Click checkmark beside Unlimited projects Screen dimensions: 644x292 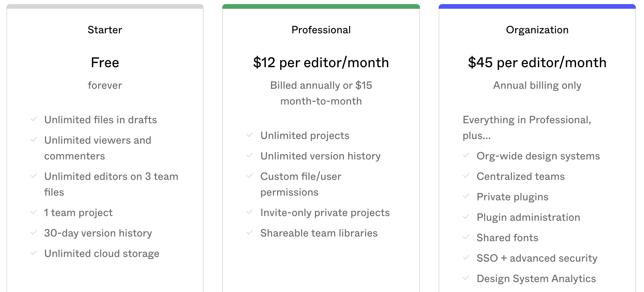click(x=250, y=135)
